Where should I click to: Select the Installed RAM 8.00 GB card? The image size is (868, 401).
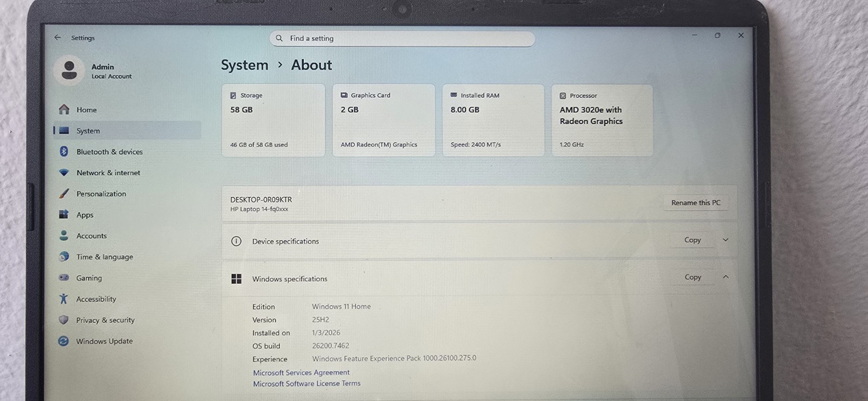493,120
